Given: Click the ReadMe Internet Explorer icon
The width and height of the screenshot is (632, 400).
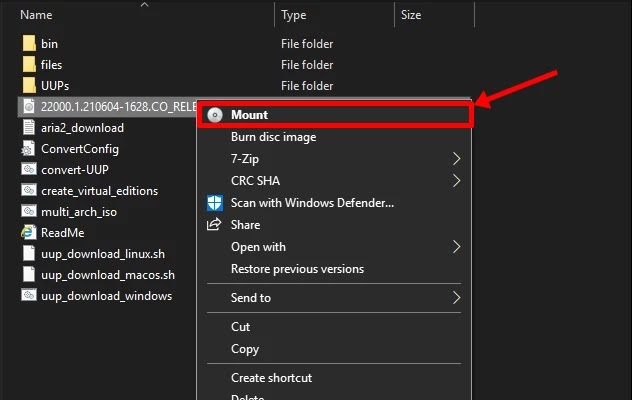Looking at the screenshot, I should pos(29,232).
